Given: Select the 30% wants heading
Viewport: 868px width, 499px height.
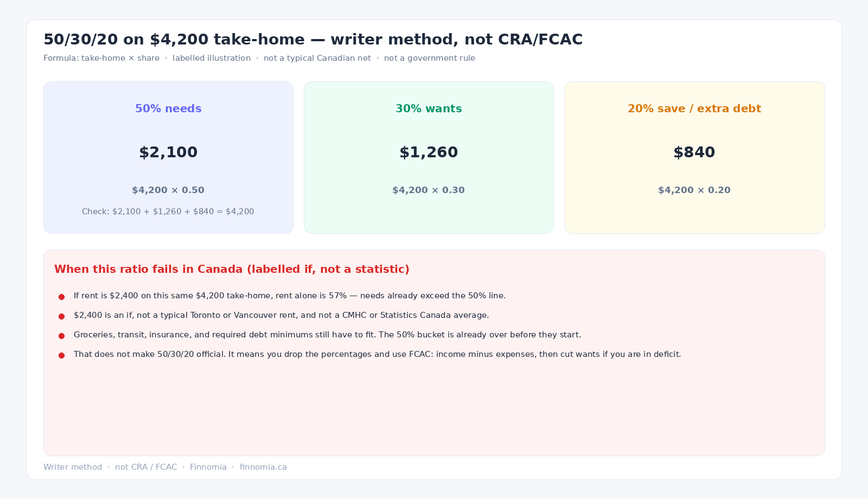Looking at the screenshot, I should click(x=429, y=108).
